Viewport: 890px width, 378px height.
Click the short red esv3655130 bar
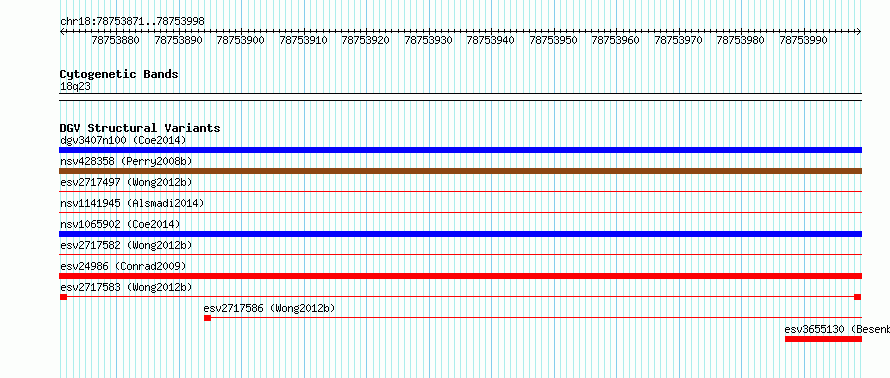[824, 339]
